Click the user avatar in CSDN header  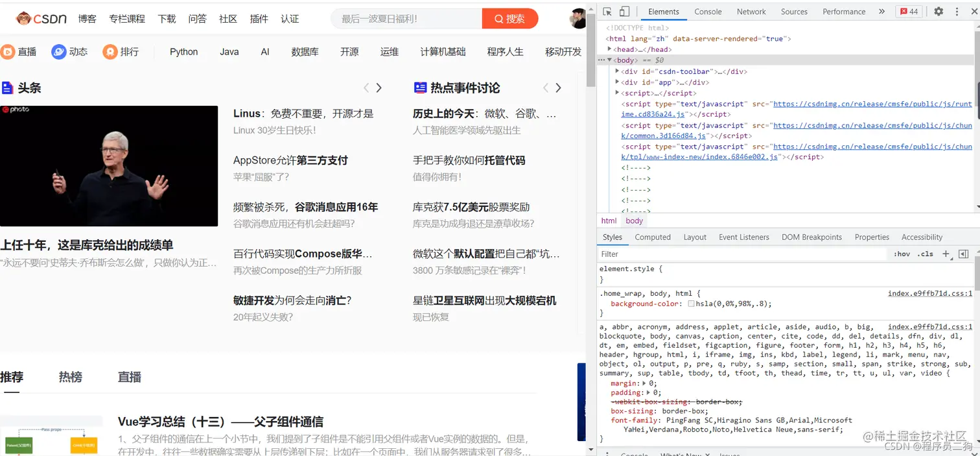[578, 19]
